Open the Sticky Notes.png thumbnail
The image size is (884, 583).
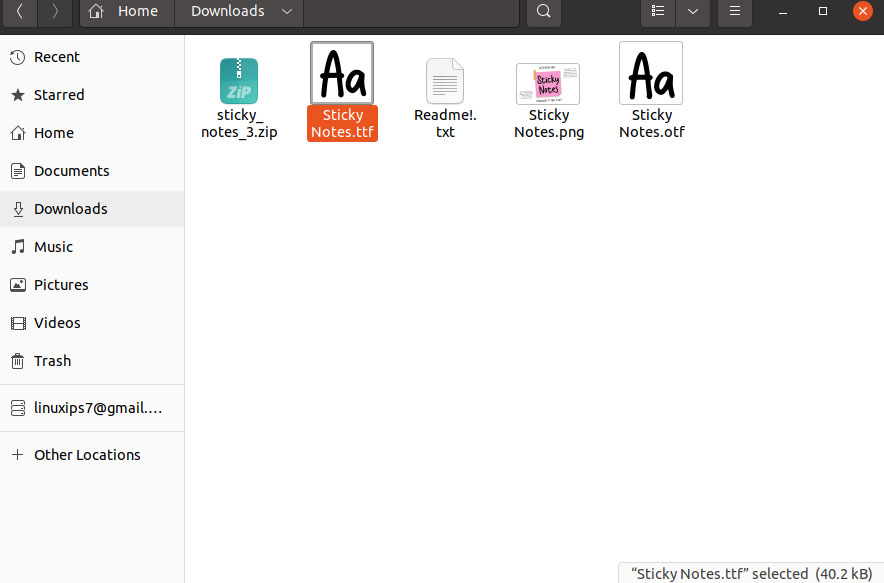pos(548,81)
